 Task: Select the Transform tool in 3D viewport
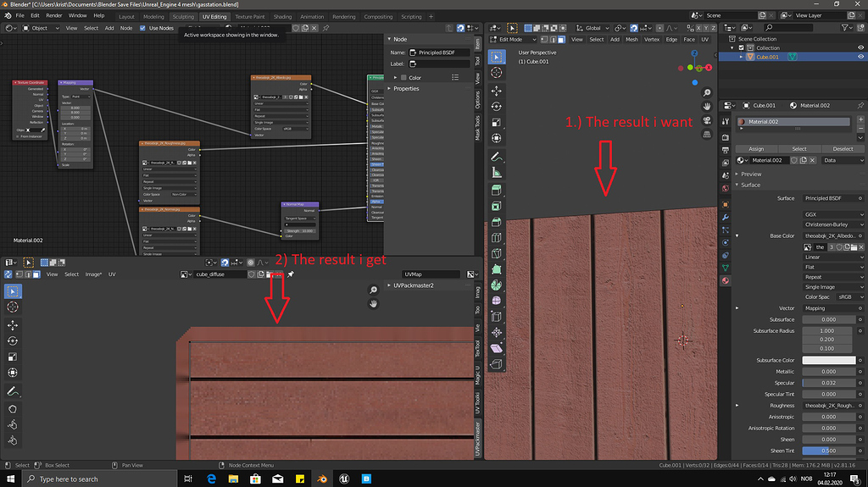(x=497, y=138)
